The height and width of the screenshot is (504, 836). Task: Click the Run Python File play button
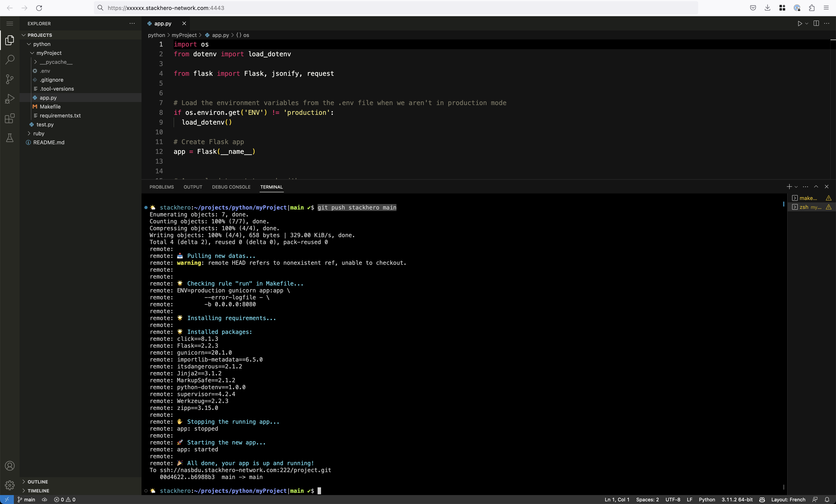[800, 23]
